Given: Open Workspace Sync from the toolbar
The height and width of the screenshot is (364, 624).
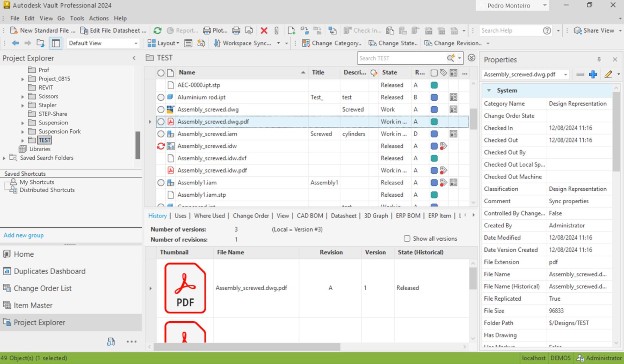Looking at the screenshot, I should click(x=217, y=43).
